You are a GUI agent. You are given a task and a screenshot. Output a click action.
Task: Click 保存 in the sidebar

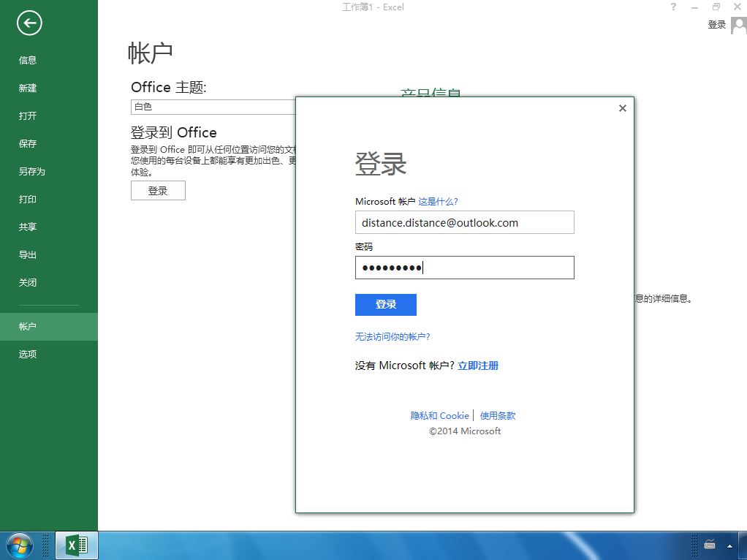(28, 143)
